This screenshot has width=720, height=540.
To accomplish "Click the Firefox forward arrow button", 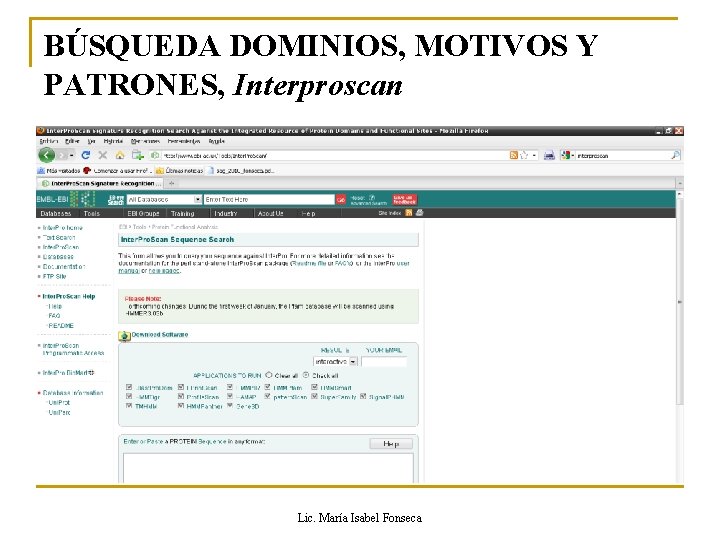I will point(62,155).
